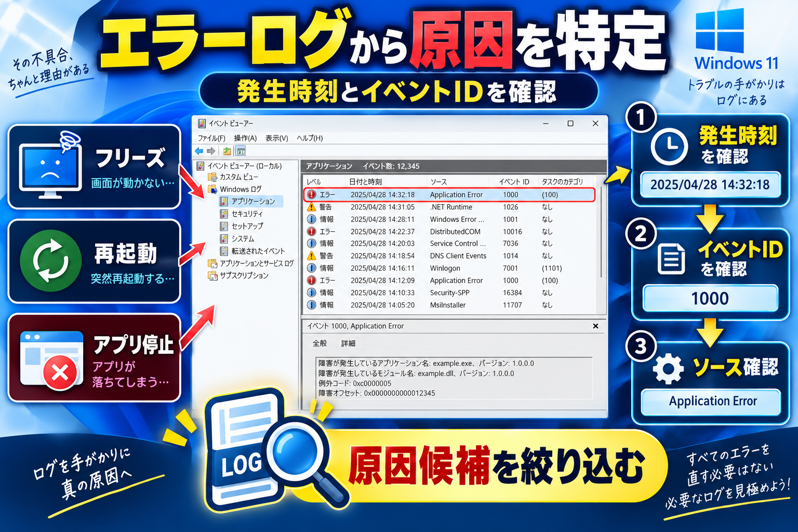Click the info icon on 14:20:03 row
Screen dimensions: 798x532
coord(312,244)
